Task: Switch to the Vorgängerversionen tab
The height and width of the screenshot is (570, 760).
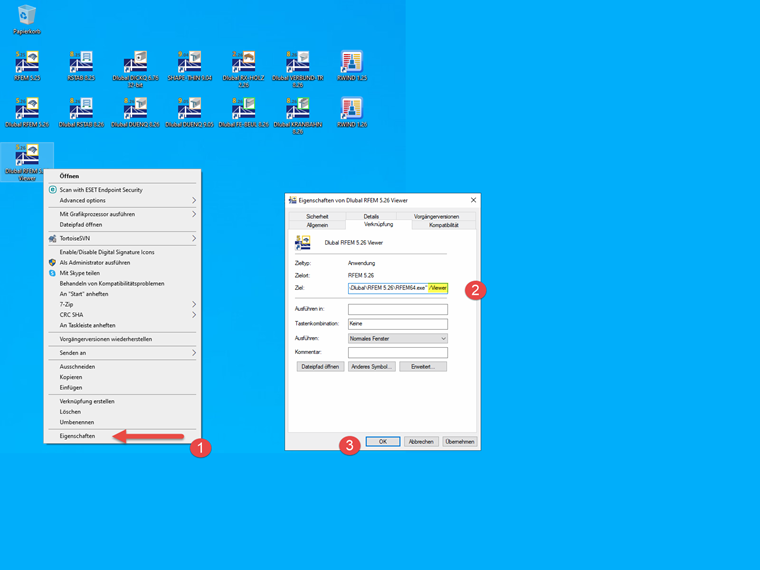Action: click(436, 216)
